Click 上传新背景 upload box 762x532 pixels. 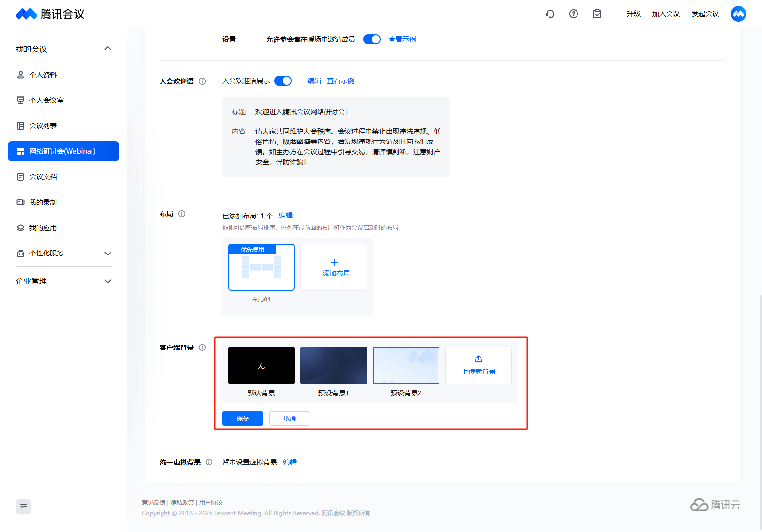coord(479,366)
